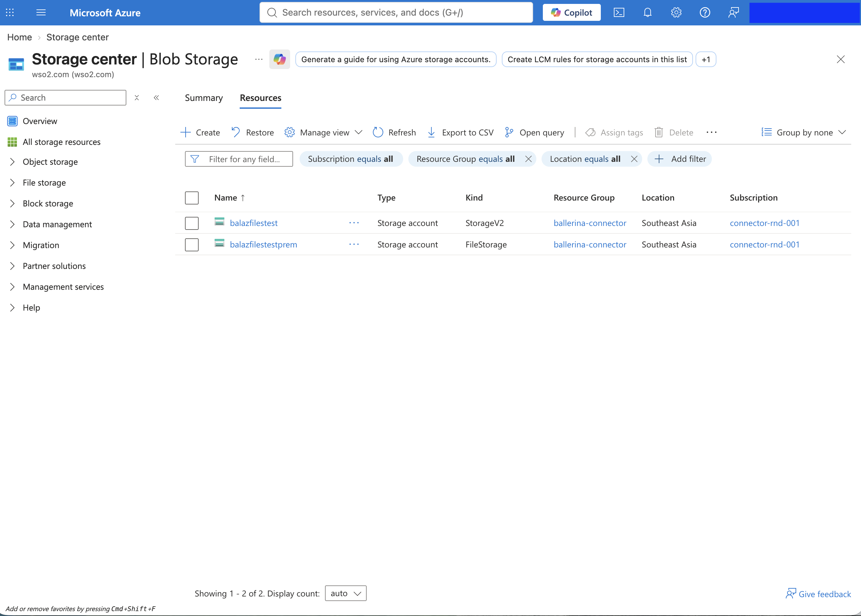Toggle the select-all checkbox in header
This screenshot has width=861, height=616.
191,198
